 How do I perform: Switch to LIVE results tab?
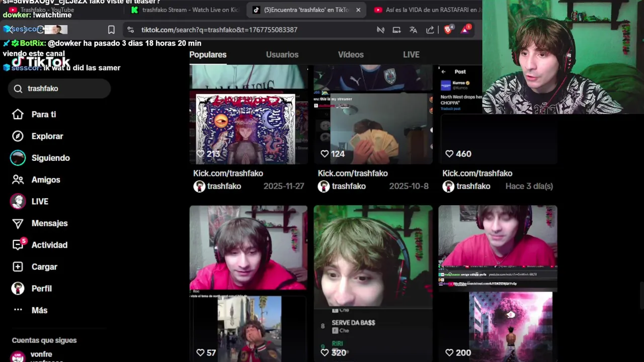(411, 55)
